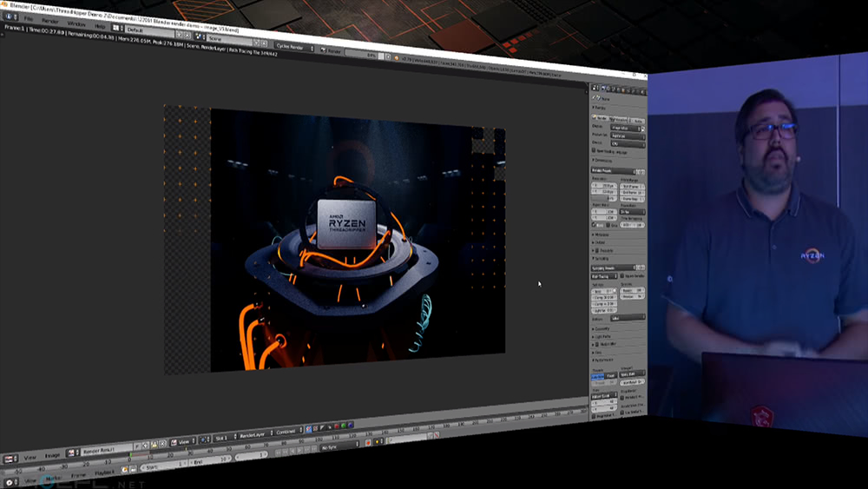
Task: Open the View mode dropdown in Image Editor
Action: pos(182,441)
